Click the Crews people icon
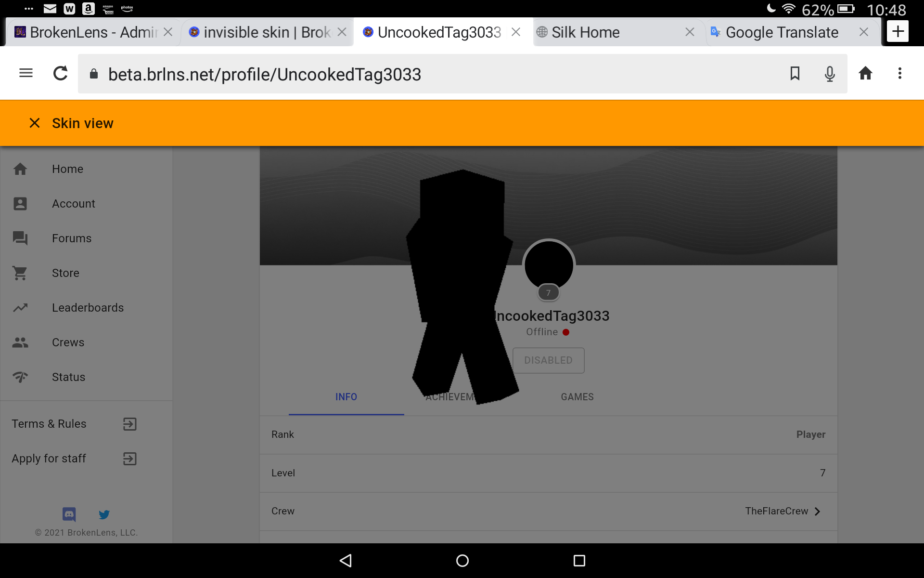This screenshot has height=578, width=924. pos(20,342)
